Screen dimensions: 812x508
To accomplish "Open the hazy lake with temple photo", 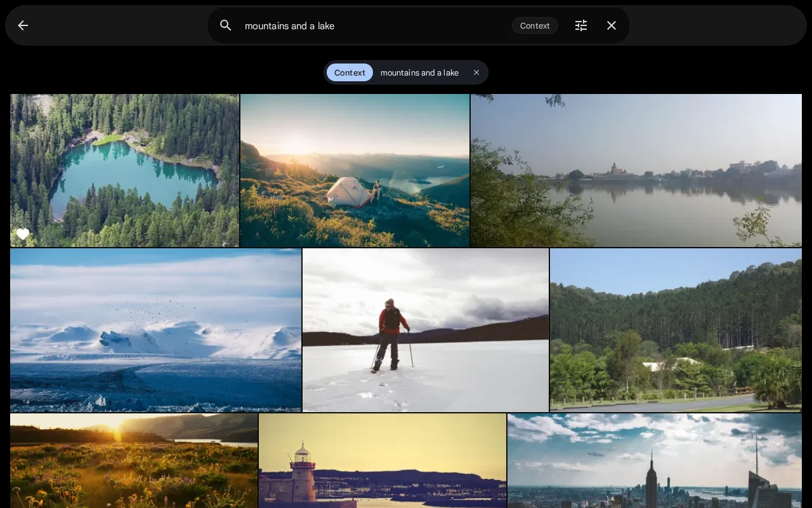I will (x=636, y=170).
